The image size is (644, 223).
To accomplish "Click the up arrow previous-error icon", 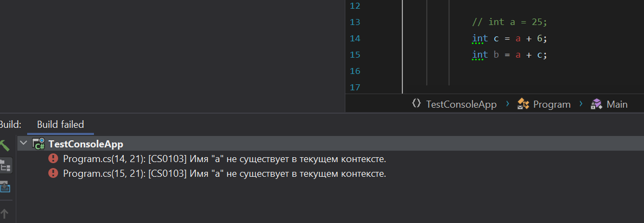I will click(x=4, y=213).
